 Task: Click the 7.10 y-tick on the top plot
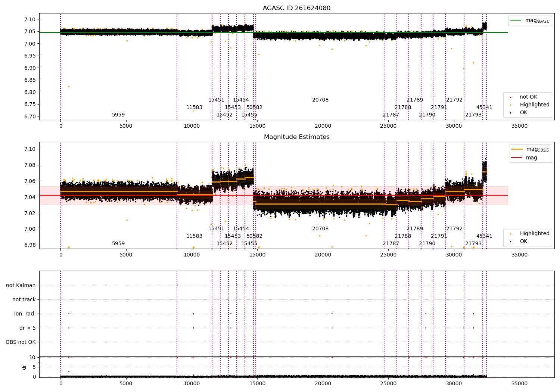pos(30,19)
